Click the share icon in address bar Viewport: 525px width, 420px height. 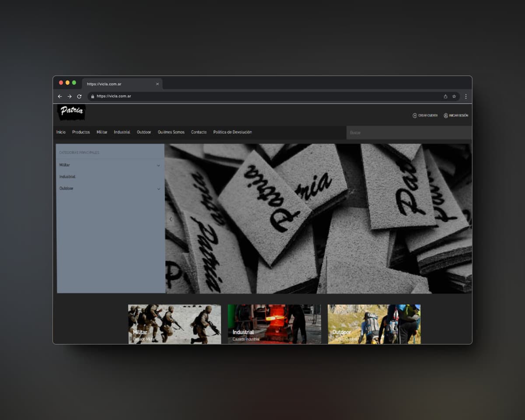pyautogui.click(x=445, y=96)
